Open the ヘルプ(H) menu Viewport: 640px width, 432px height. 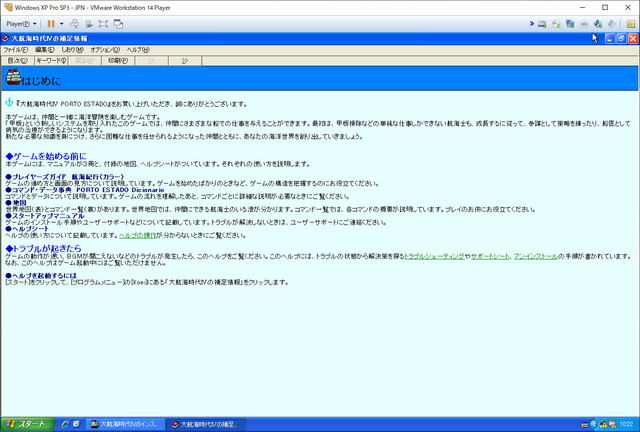coord(138,50)
